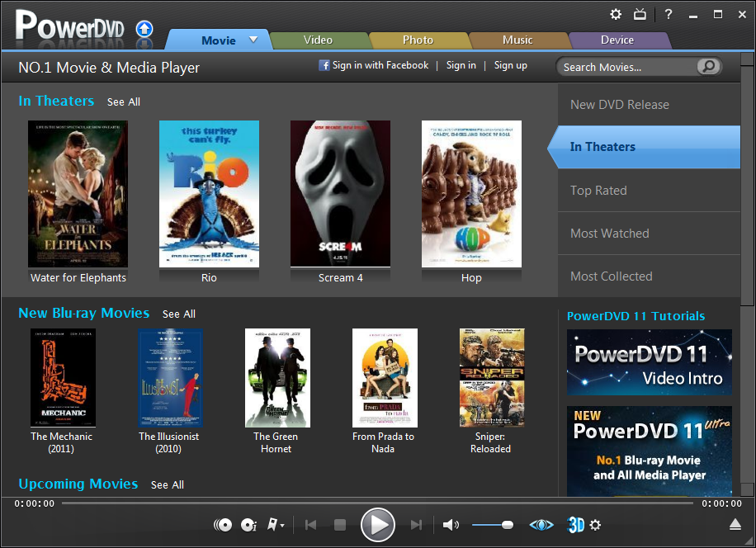Click the Facebook logo icon
This screenshot has height=548, width=756.
324,65
